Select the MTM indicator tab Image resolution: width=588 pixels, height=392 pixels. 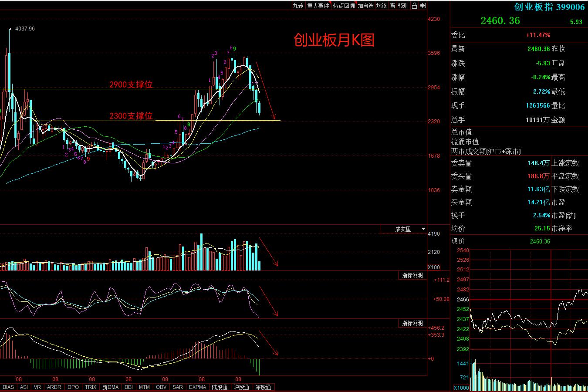point(144,387)
